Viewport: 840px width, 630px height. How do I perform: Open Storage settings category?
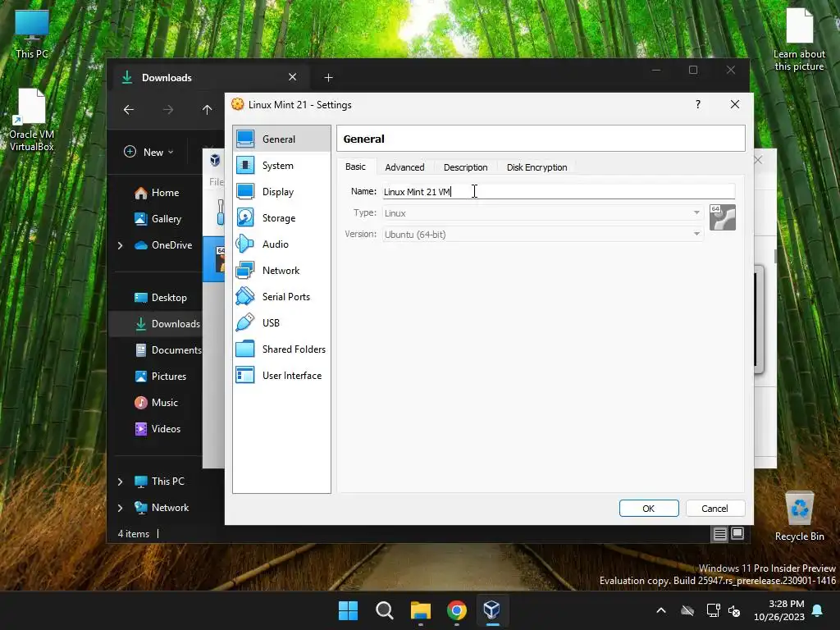[x=282, y=218]
